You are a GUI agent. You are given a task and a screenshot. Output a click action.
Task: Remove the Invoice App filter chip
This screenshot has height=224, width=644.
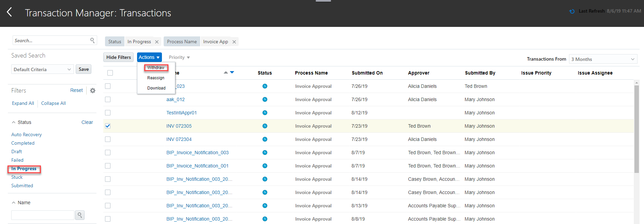click(x=234, y=42)
